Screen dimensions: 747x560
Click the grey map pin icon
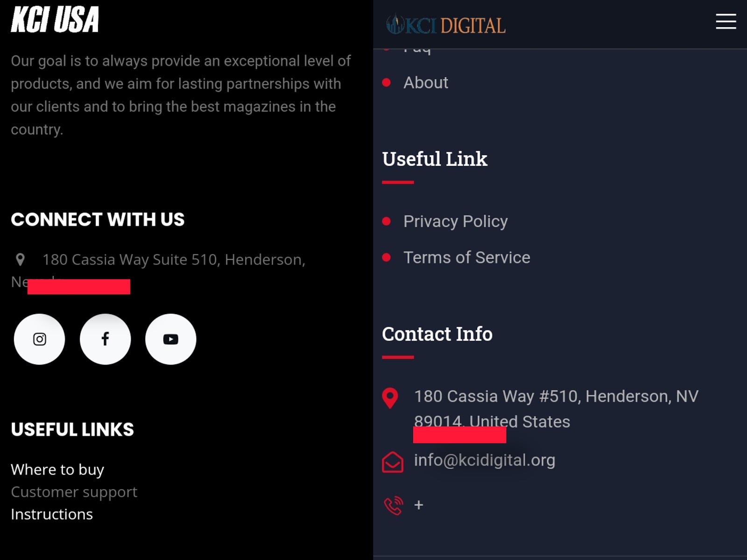pyautogui.click(x=20, y=259)
